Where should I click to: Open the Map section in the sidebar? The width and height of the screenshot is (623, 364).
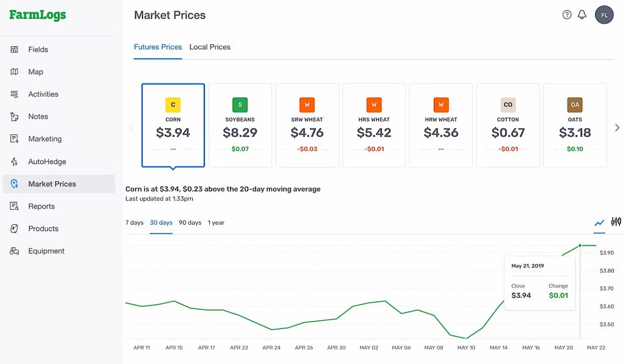35,72
